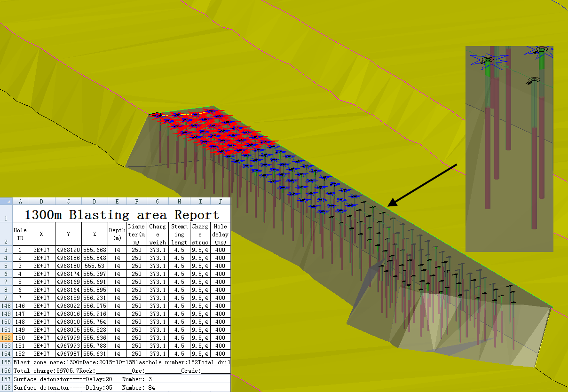Select column A header
The width and height of the screenshot is (568, 392).
[x=20, y=201]
